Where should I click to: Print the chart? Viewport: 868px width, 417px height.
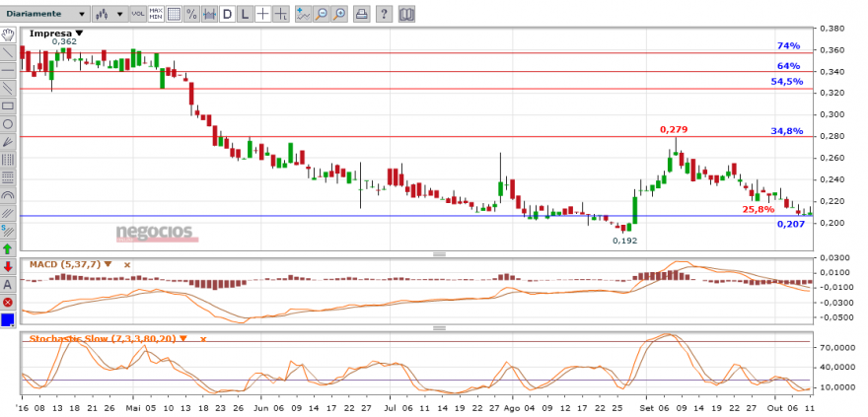point(362,15)
